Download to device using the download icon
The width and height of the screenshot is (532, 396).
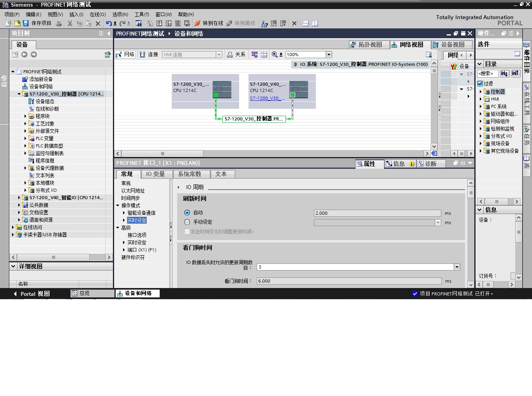pos(159,23)
